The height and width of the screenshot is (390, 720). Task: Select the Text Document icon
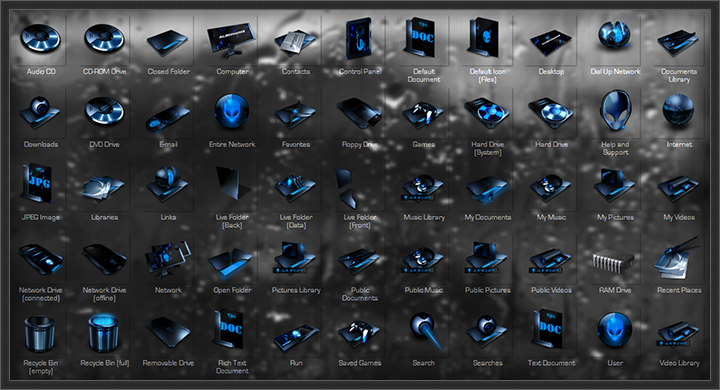[x=548, y=329]
